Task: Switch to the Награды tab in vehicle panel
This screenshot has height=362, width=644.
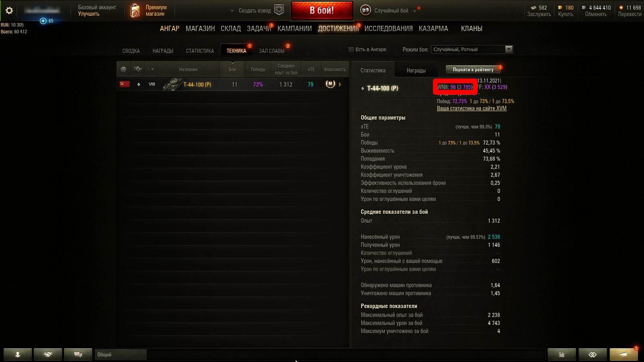Action: tap(416, 70)
